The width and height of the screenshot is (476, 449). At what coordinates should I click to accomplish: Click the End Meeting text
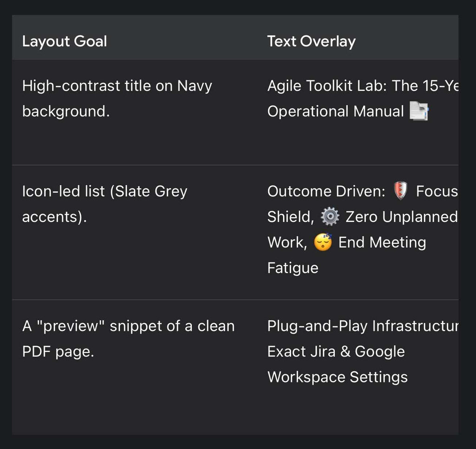coord(382,242)
